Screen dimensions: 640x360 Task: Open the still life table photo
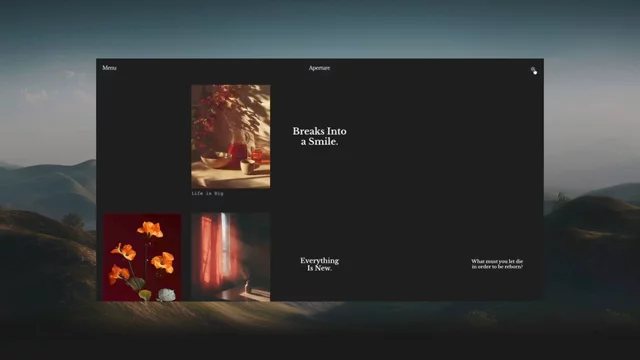coord(231,136)
